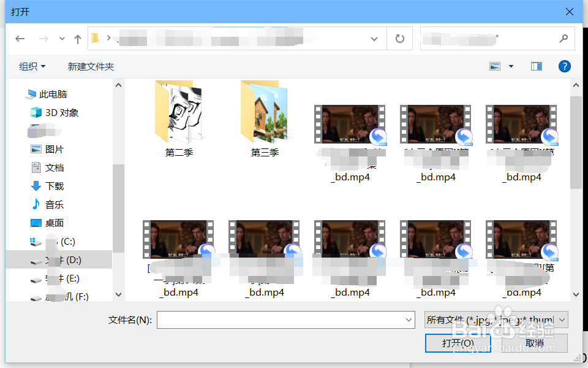This screenshot has width=588, height=368.
Task: Refresh the current folder view
Action: [400, 39]
